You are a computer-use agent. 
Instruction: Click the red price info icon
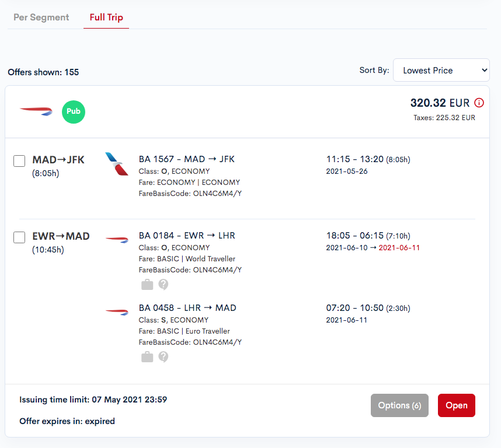[479, 103]
